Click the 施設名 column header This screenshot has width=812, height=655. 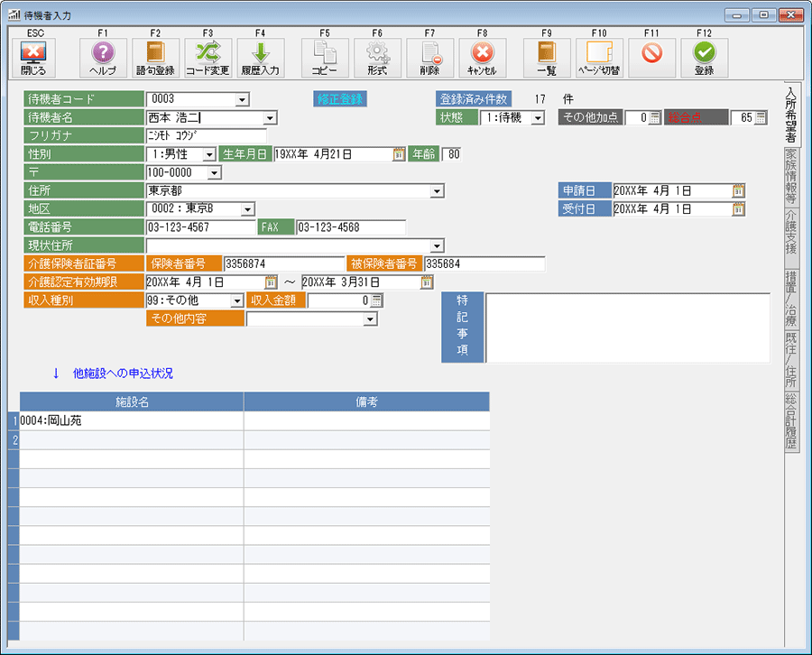click(x=132, y=401)
